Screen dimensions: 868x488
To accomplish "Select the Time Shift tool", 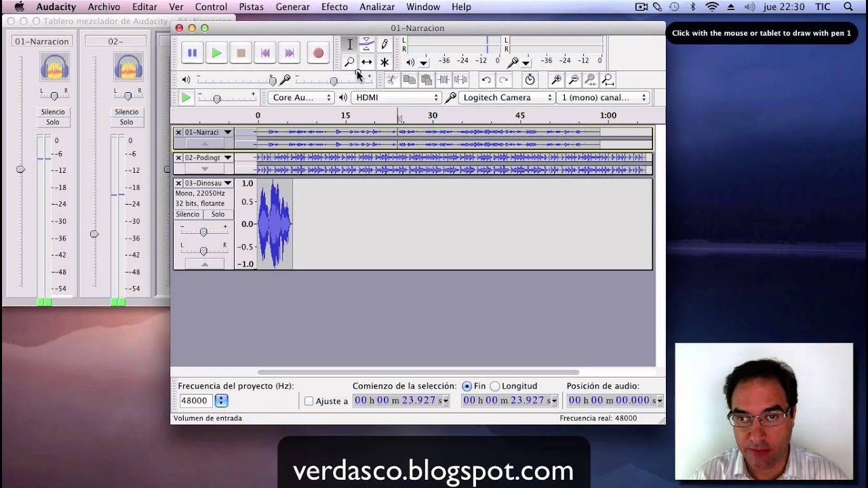I will tap(366, 62).
